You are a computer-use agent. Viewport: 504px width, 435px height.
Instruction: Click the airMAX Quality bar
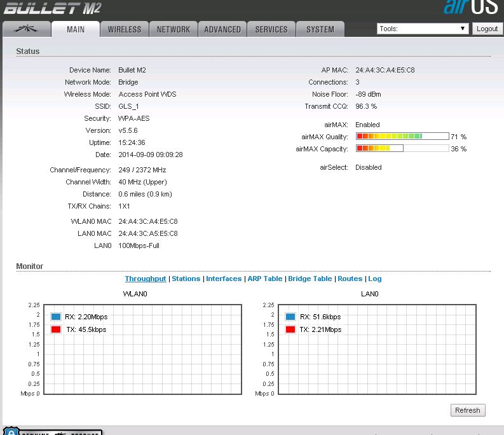(402, 137)
